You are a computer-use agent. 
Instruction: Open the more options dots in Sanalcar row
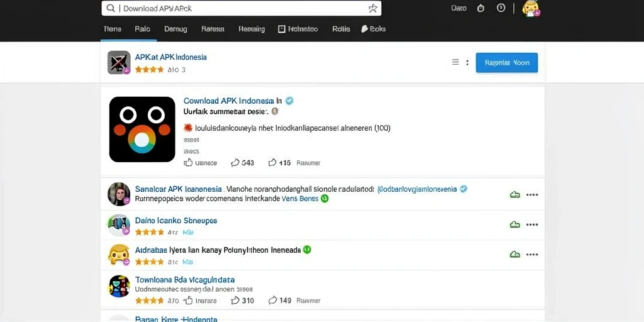pyautogui.click(x=532, y=195)
